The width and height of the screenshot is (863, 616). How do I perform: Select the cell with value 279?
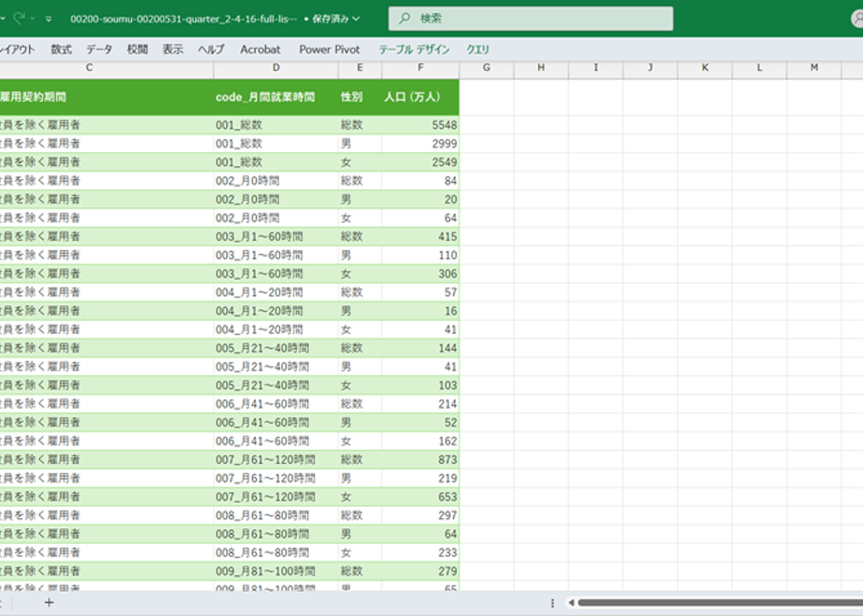(x=420, y=571)
